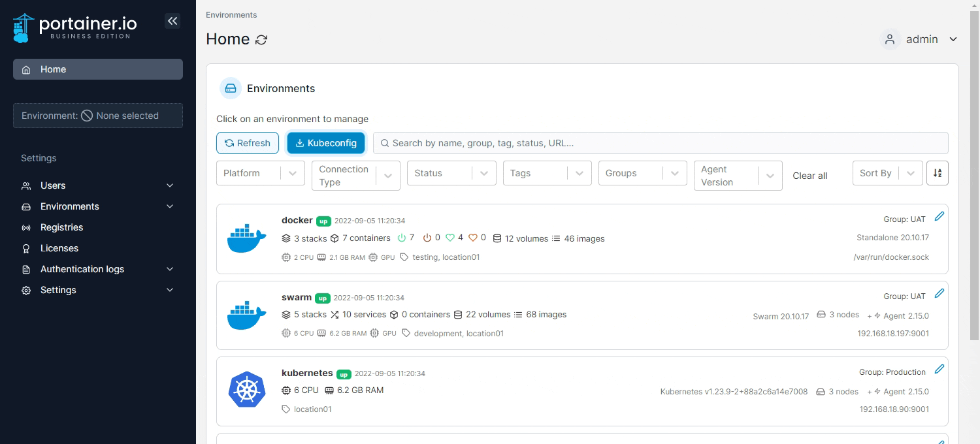This screenshot has width=980, height=444.
Task: Open Licenses in the sidebar
Action: click(x=59, y=248)
